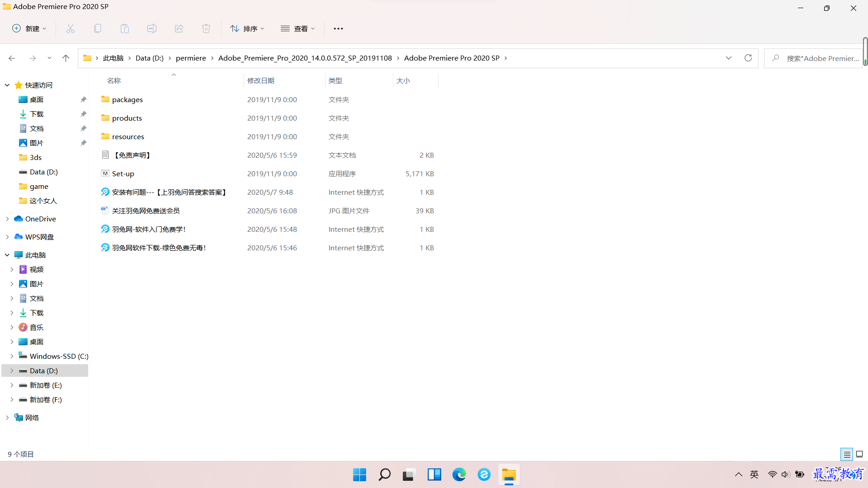Viewport: 868px width, 488px height.
Task: Select the Set-up application icon
Action: (x=105, y=174)
